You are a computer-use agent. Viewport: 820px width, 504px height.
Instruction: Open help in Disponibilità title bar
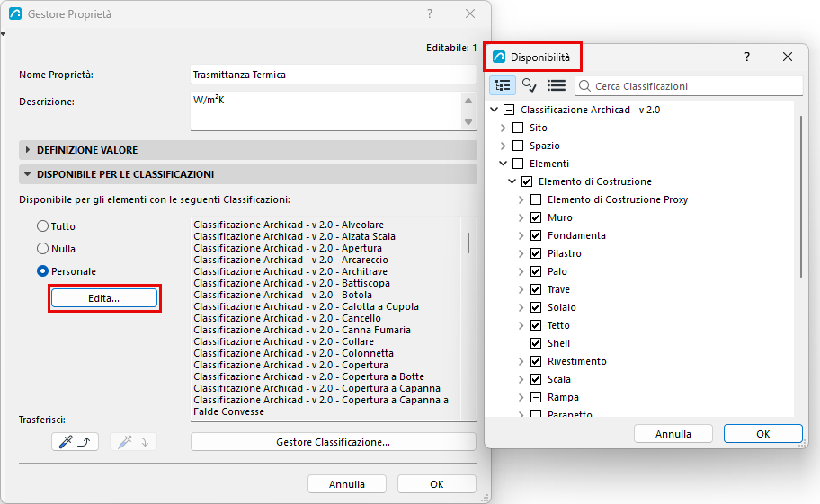coord(747,57)
